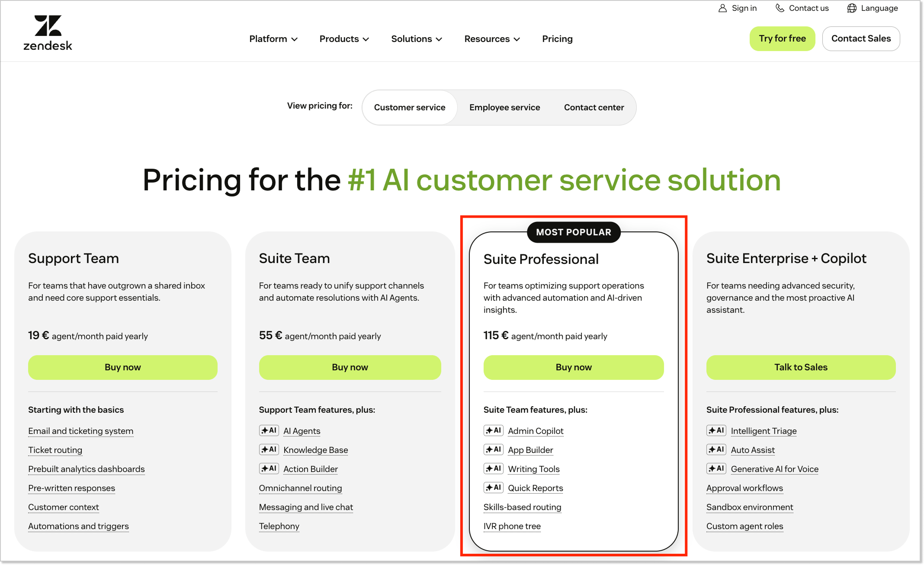Click AI badge next to Action Builder
The height and width of the screenshot is (565, 924).
click(x=269, y=469)
